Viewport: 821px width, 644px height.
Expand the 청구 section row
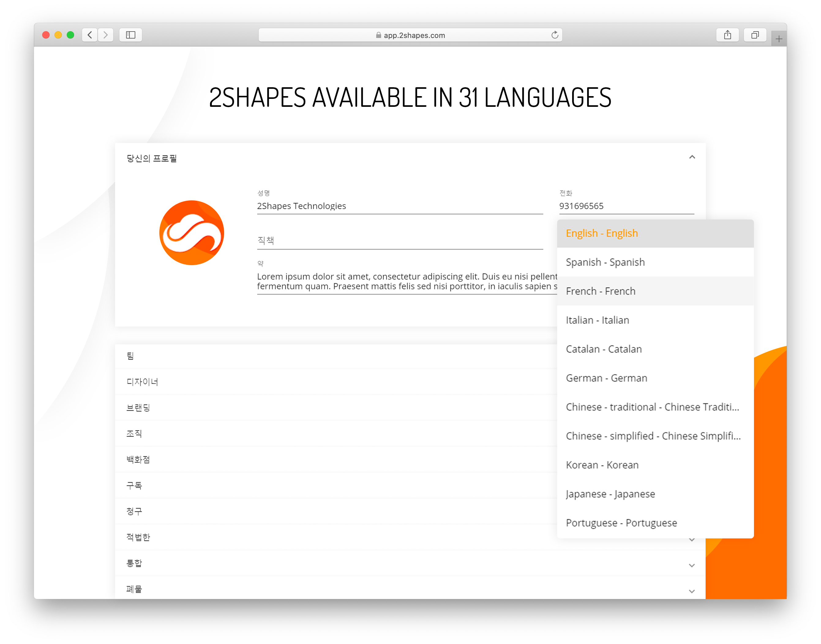coord(336,512)
